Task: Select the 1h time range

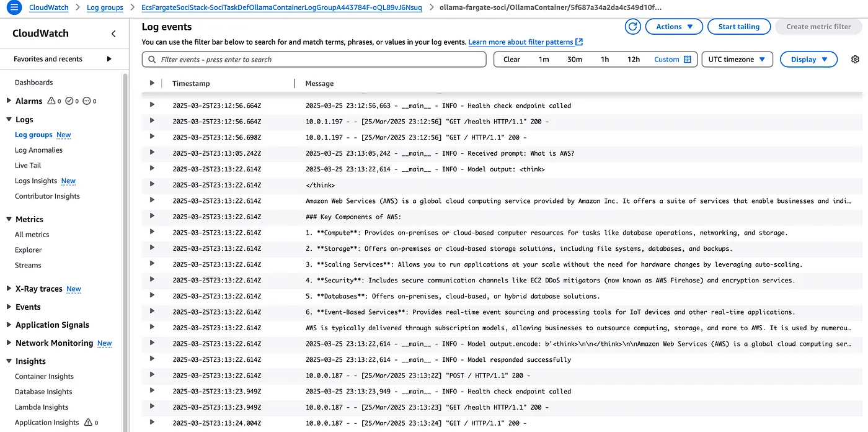Action: 604,60
